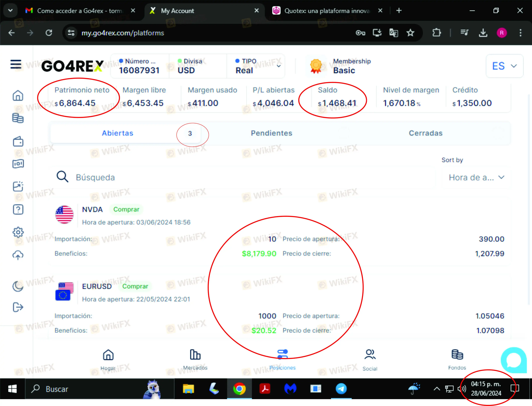Open the cloud upload icon in sidebar
Viewport: 532px width, 406px height.
18,255
